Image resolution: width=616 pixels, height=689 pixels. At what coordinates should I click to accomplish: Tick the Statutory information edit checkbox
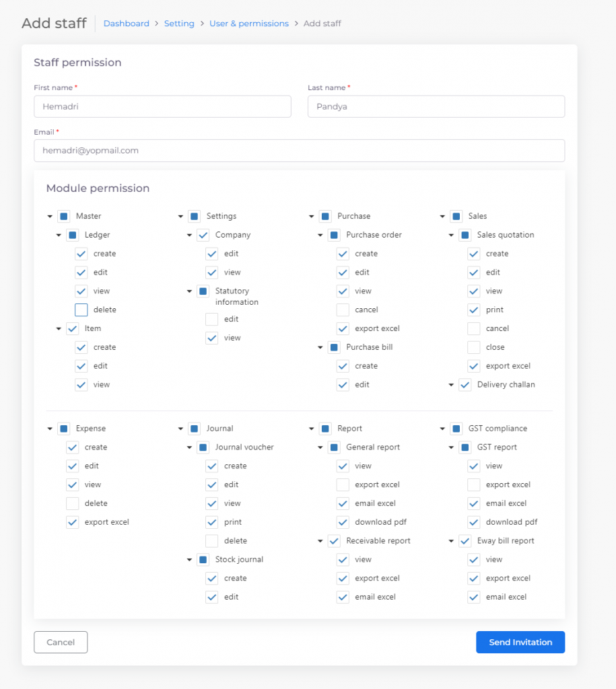tap(212, 319)
